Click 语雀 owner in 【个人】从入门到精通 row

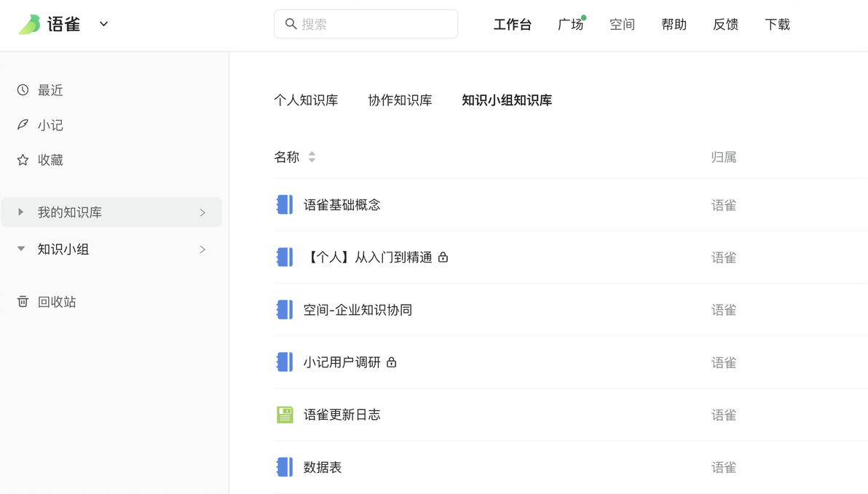(724, 258)
